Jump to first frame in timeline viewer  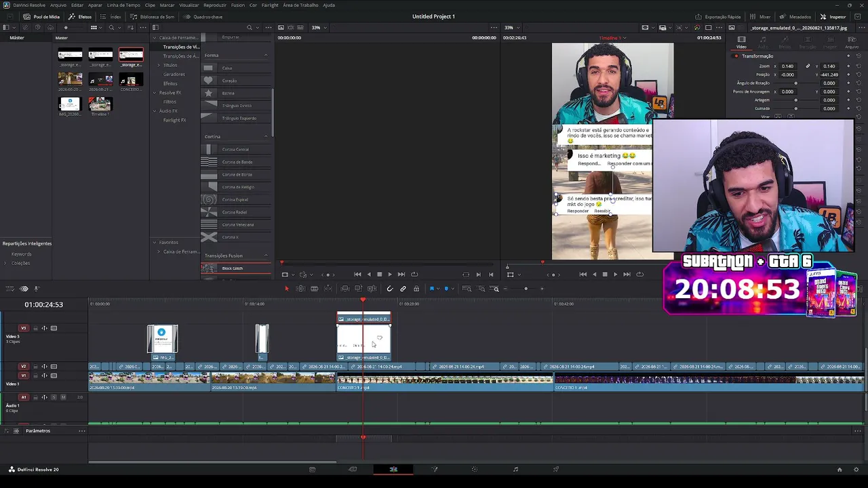point(583,274)
